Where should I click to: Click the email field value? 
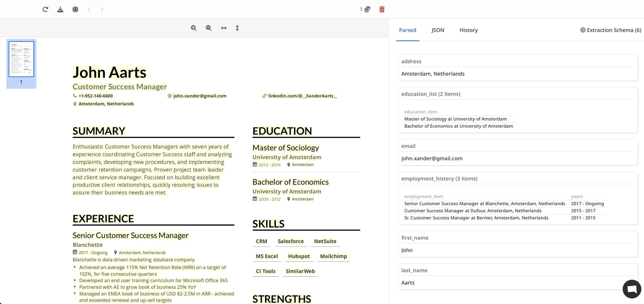(432, 158)
